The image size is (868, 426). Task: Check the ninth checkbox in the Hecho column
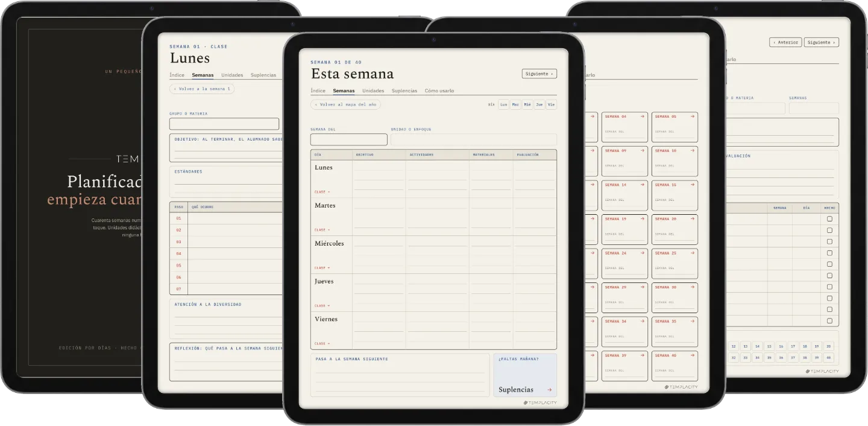click(x=829, y=310)
